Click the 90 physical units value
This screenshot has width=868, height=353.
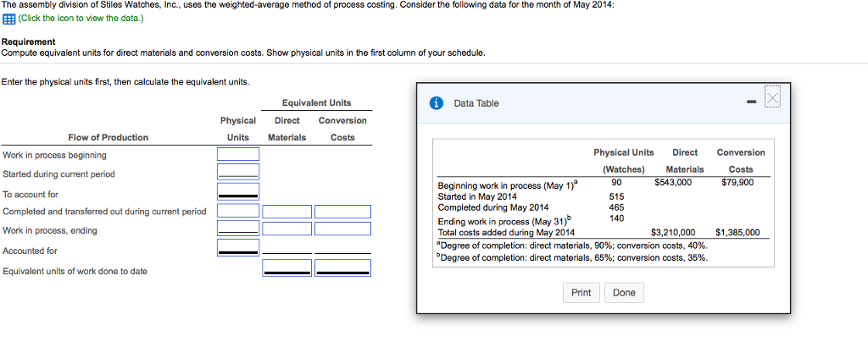[x=617, y=182]
